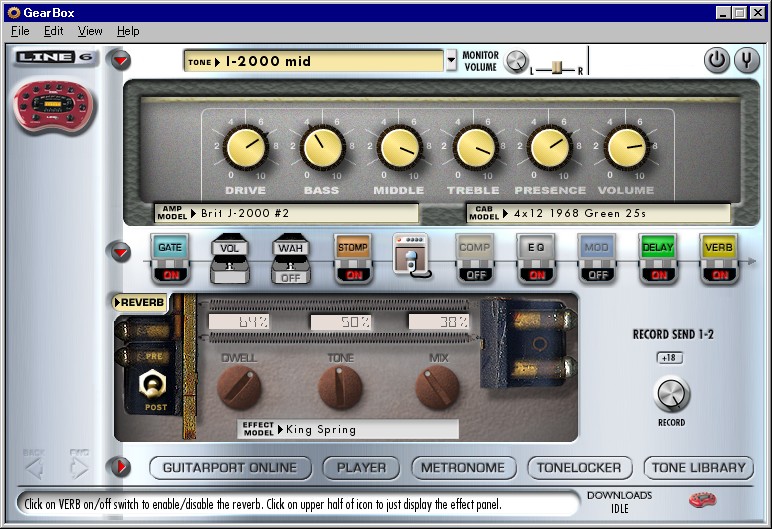Viewport: 772px width, 529px height.
Task: Open the reverb Effect Model selector
Action: click(349, 429)
